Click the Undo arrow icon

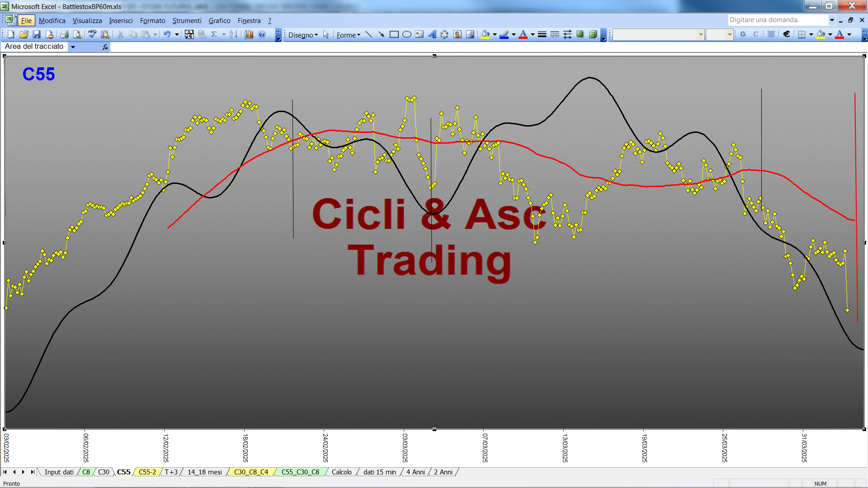[167, 34]
